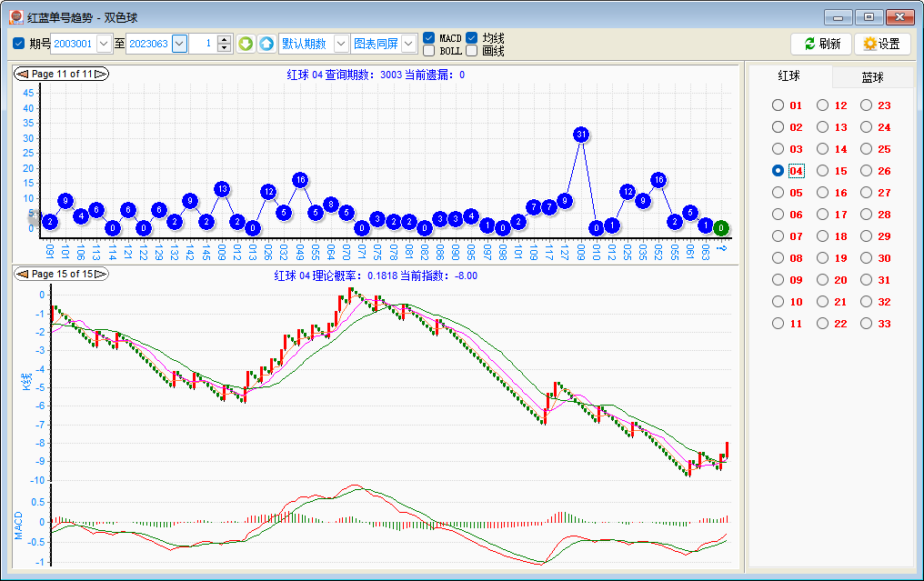
Task: Click the peak data point labeled 31
Action: coord(581,135)
